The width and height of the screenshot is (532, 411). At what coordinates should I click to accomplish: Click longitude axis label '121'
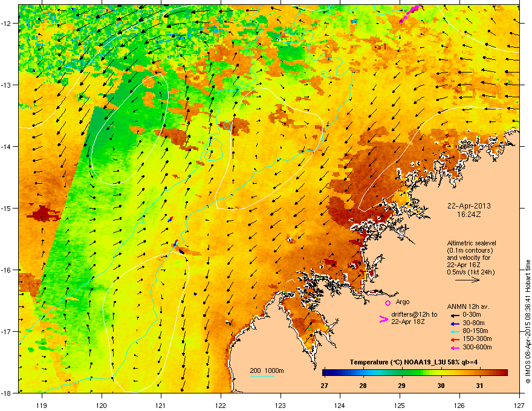tap(161, 406)
